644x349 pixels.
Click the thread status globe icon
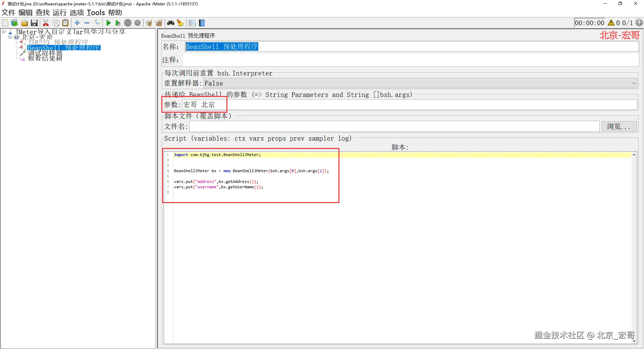(639, 23)
